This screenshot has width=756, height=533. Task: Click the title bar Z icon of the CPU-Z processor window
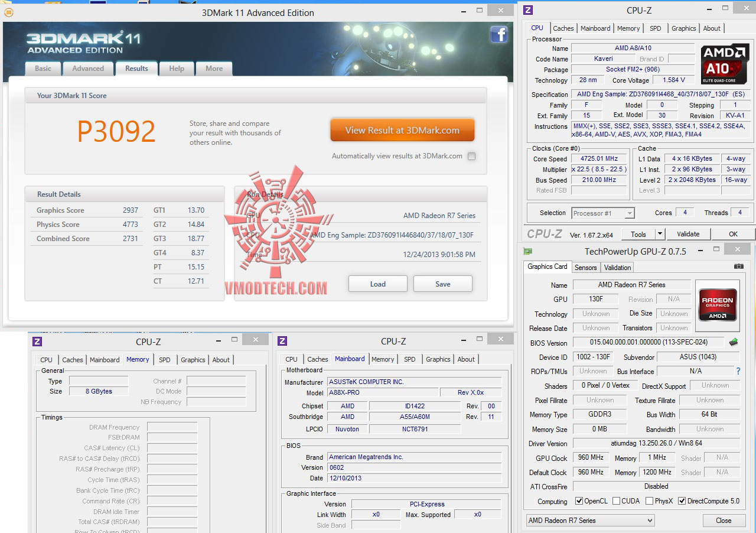[528, 10]
